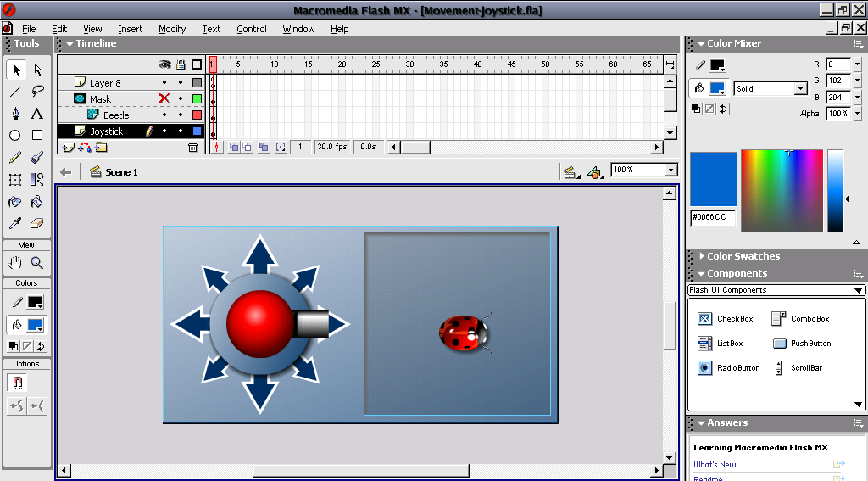Toggle lock dot on Beetle layer
This screenshot has width=868, height=481.
click(181, 115)
